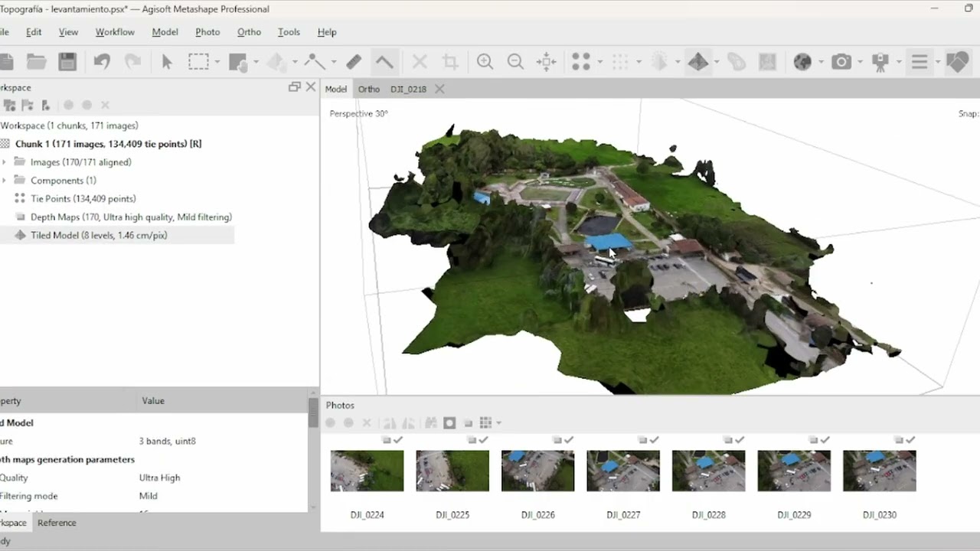The width and height of the screenshot is (980, 551).
Task: Select the Resize Region tool
Action: pos(238,62)
